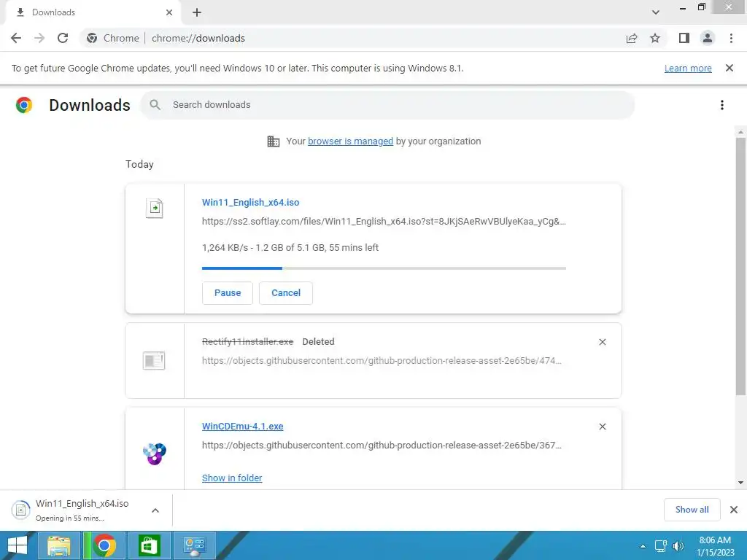Screen dimensions: 747x560
Task: Click the Win11_English_x64.iso file icon
Action: (x=155, y=208)
